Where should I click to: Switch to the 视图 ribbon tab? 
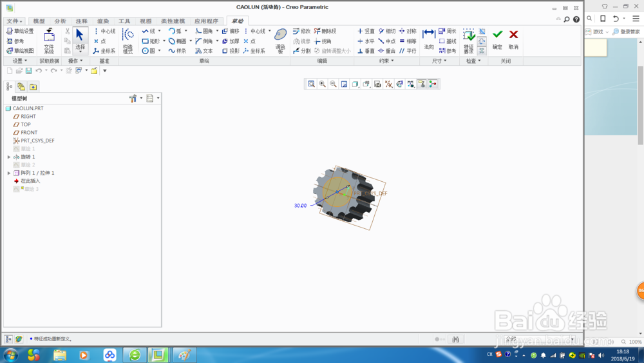coord(146,21)
